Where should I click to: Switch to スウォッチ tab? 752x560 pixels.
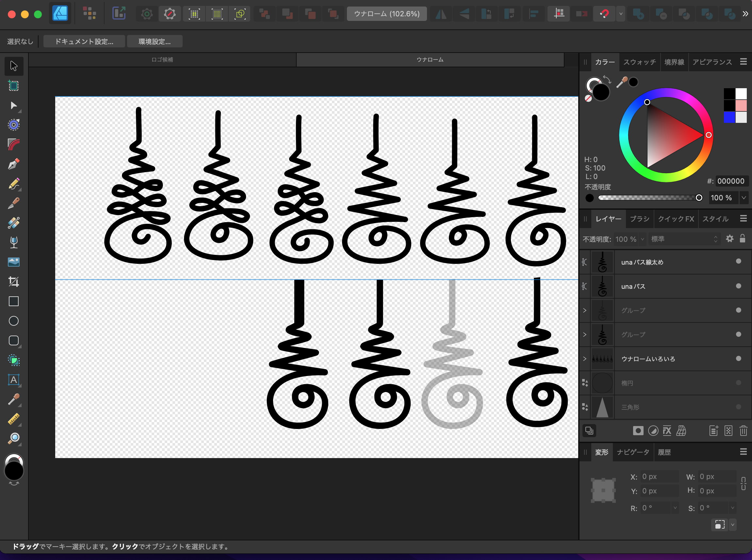640,62
